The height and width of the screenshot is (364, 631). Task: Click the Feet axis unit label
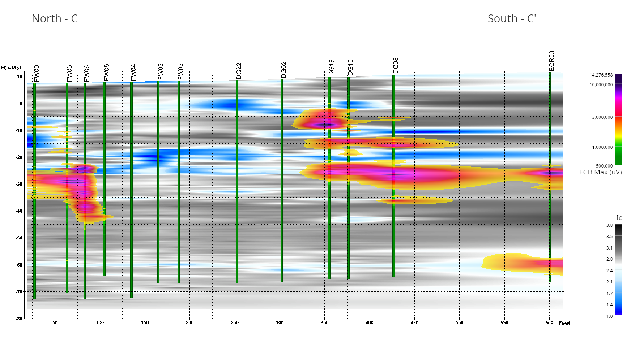tap(564, 323)
